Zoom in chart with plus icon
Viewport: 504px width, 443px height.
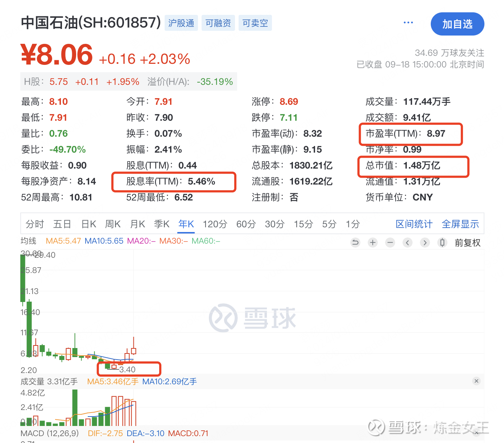pos(373,243)
